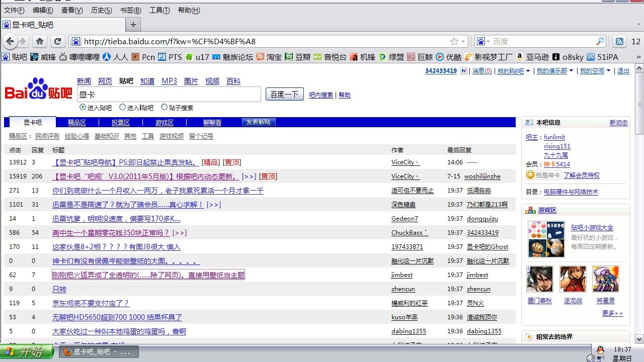The image size is (644, 362).
Task: Open the bookmark star dropdown arrow in address bar
Action: (x=463, y=41)
